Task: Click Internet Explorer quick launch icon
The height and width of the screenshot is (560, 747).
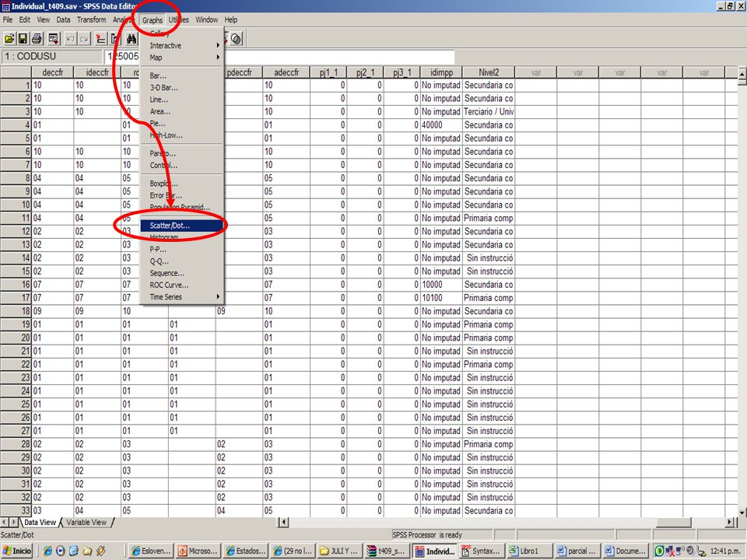Action: 47,551
